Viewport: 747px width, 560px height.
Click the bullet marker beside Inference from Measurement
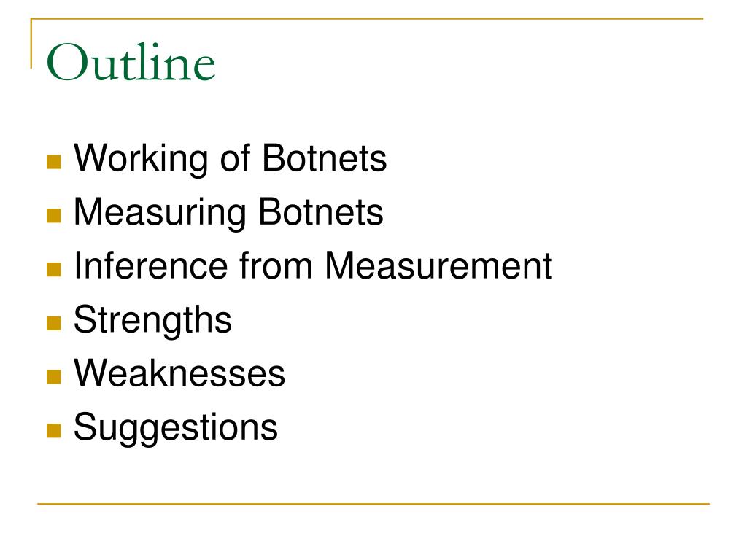(x=54, y=270)
